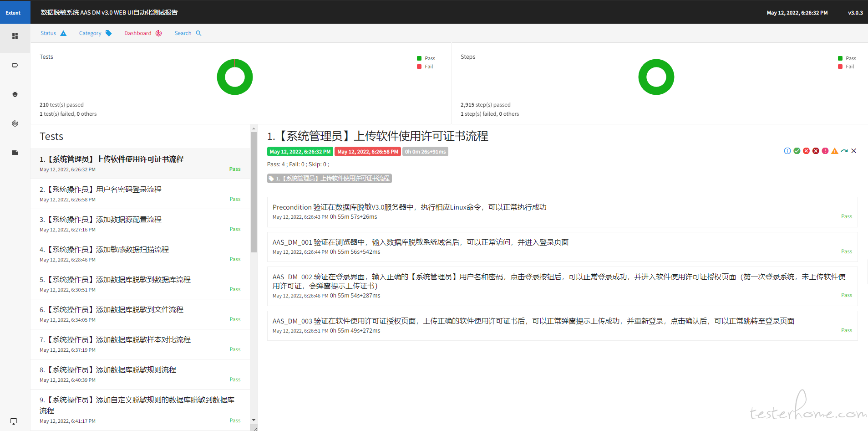Filter steps by blue info status icon
Screen dimensions: 868x431
[x=787, y=151]
